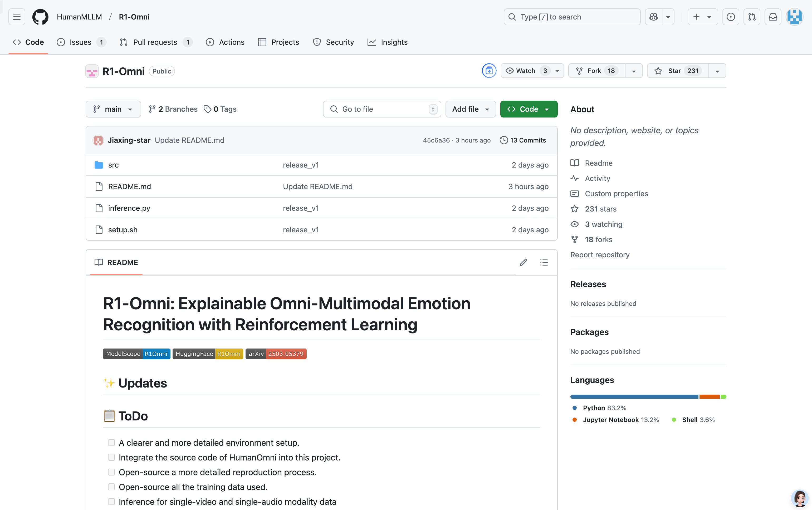Image resolution: width=812 pixels, height=510 pixels.
Task: Toggle 'Open-source a more detailed reproduction process' checkbox
Action: pos(111,472)
